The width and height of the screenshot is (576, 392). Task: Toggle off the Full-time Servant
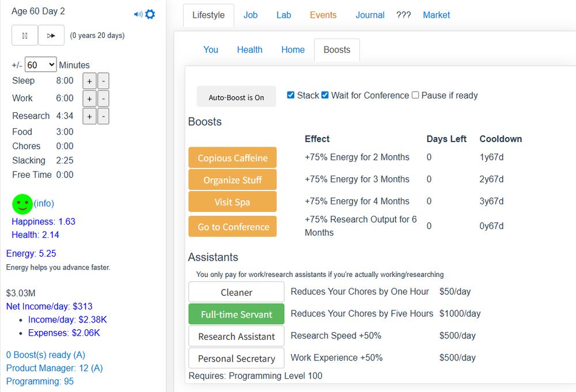(x=236, y=314)
